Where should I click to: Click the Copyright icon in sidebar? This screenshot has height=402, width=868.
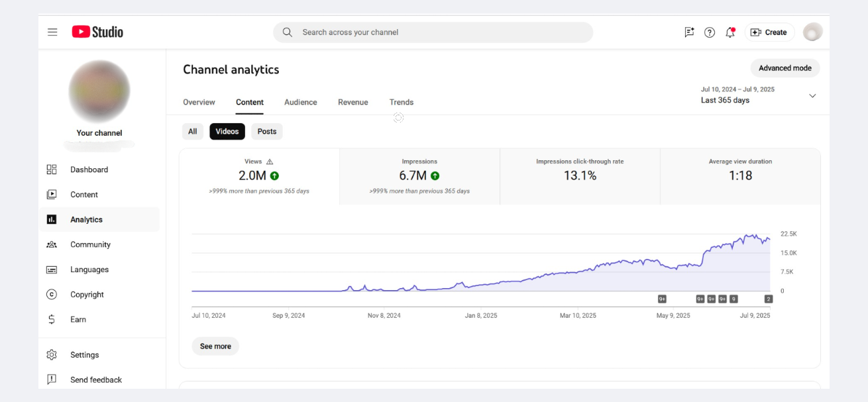(x=52, y=295)
